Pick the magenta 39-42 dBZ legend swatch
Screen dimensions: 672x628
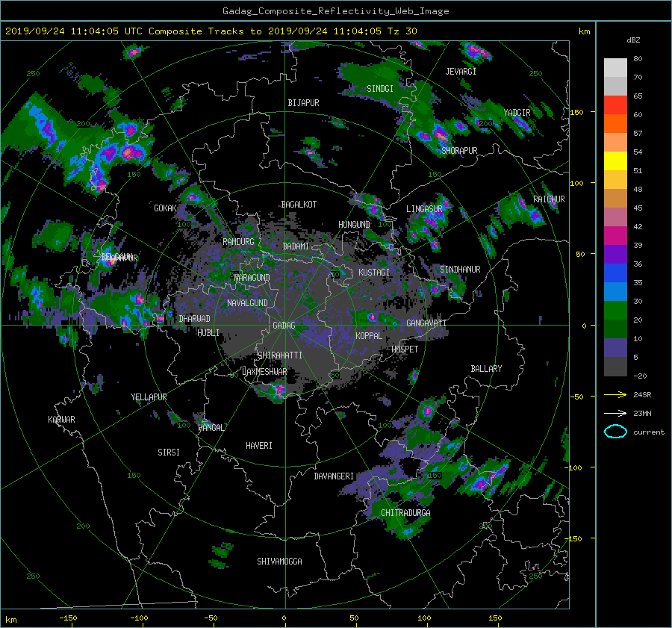point(615,236)
